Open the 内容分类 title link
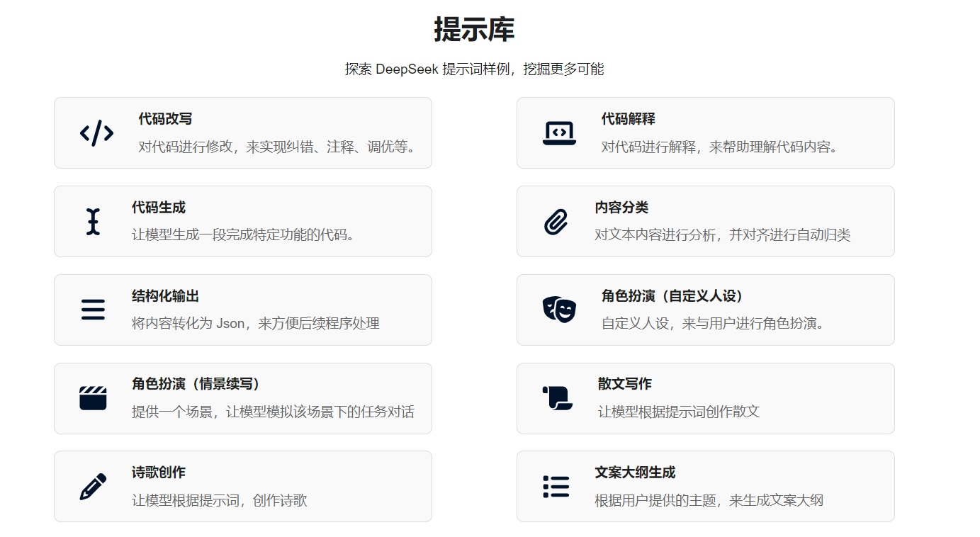Viewport: 980px width, 537px height. 621,208
